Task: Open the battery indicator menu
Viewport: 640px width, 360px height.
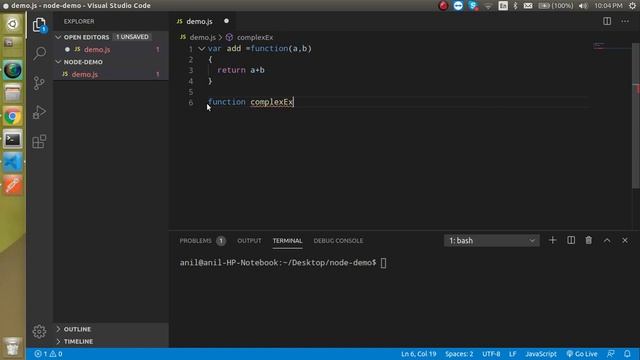Action: pos(556,6)
